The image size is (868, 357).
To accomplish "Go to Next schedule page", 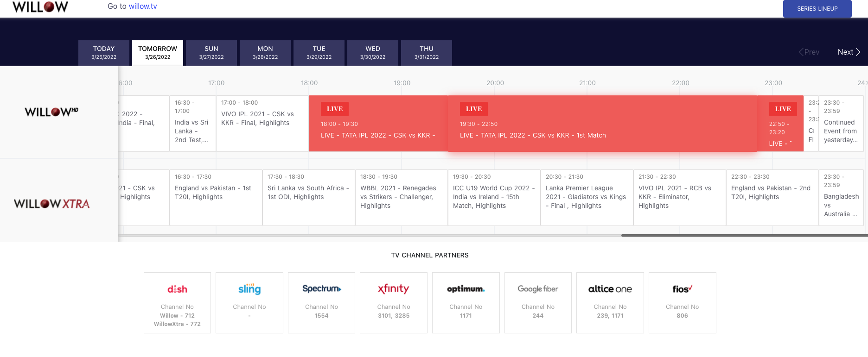I will (849, 52).
